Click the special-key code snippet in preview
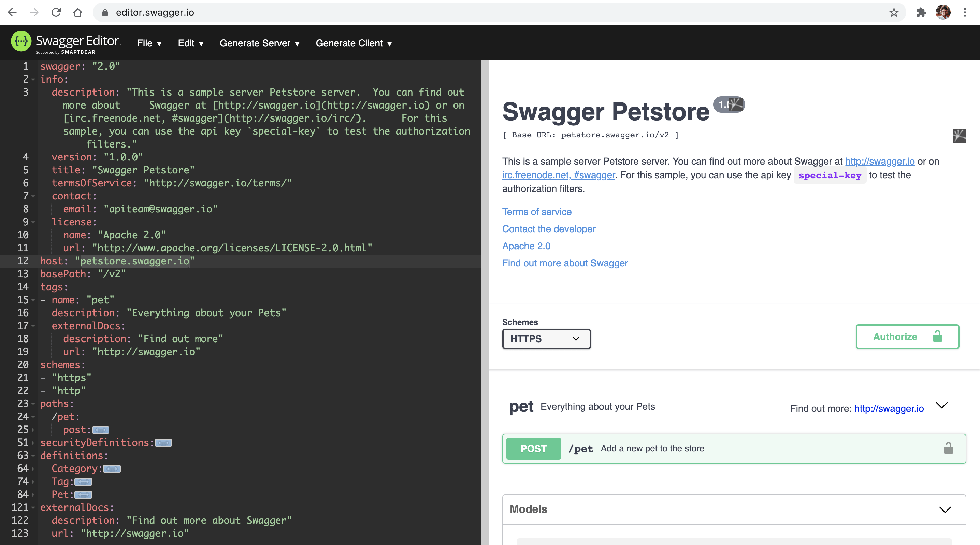The width and height of the screenshot is (980, 545). [830, 176]
